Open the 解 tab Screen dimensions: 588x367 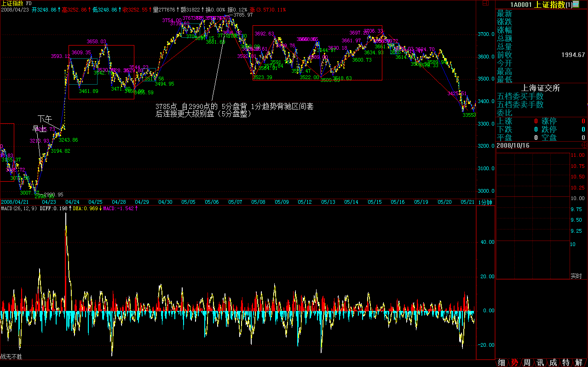[579, 362]
